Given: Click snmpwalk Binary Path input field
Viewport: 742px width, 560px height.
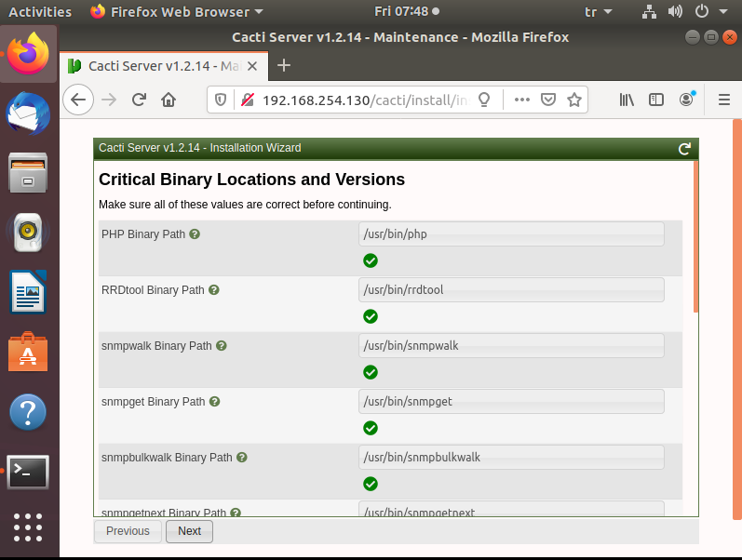Looking at the screenshot, I should (x=511, y=346).
